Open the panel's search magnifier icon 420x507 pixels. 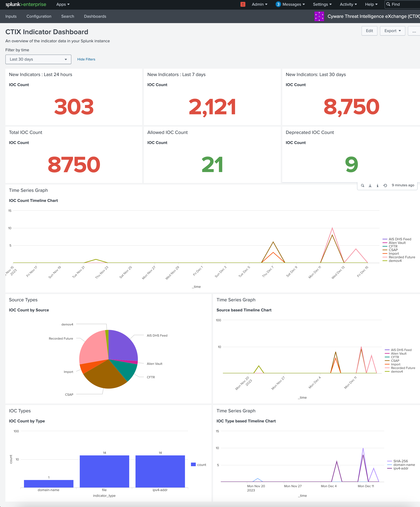(362, 185)
